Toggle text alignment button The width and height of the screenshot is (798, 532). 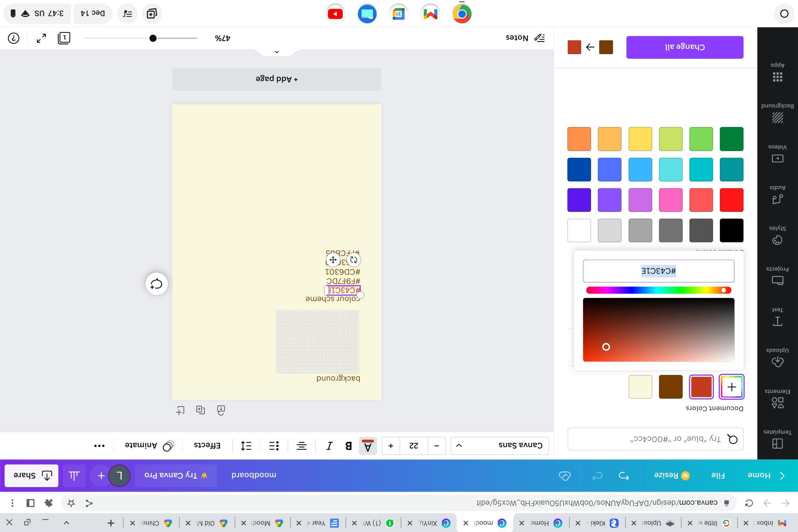point(302,446)
